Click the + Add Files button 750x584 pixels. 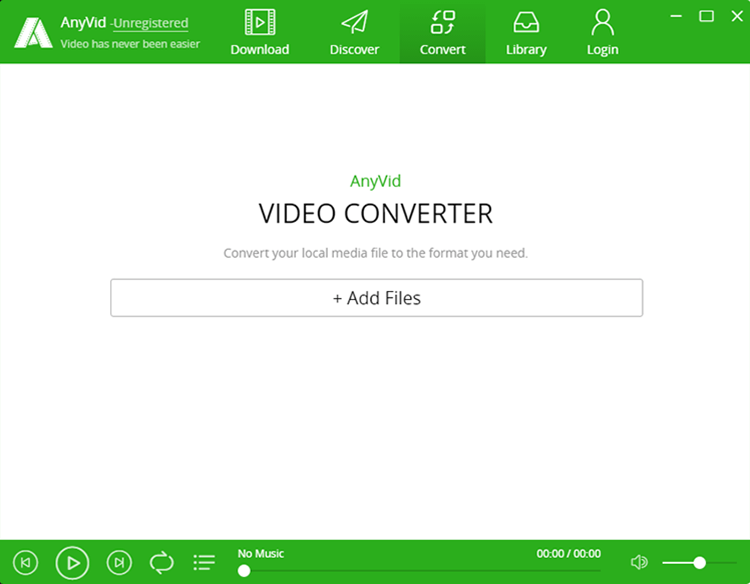click(x=376, y=298)
